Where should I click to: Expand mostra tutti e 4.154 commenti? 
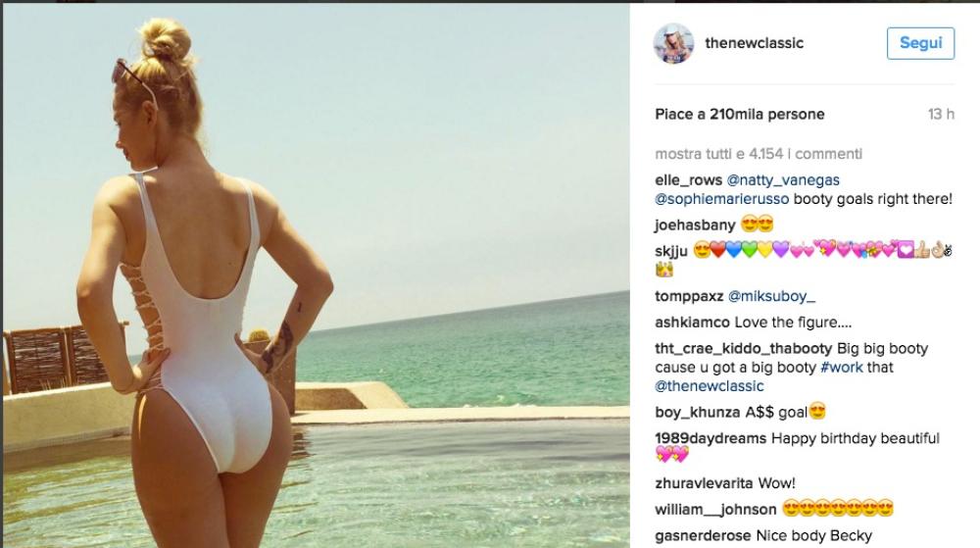coord(759,154)
